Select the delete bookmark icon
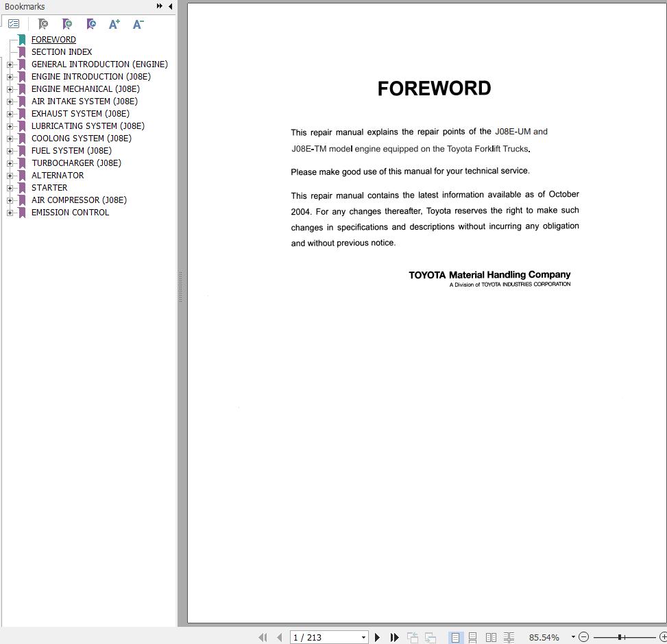The width and height of the screenshot is (667, 644). coord(43,23)
